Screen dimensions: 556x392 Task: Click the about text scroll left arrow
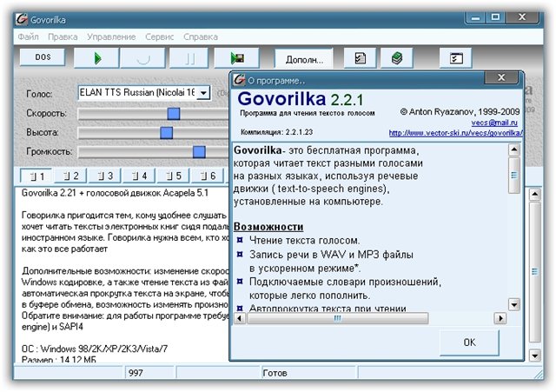coord(240,318)
